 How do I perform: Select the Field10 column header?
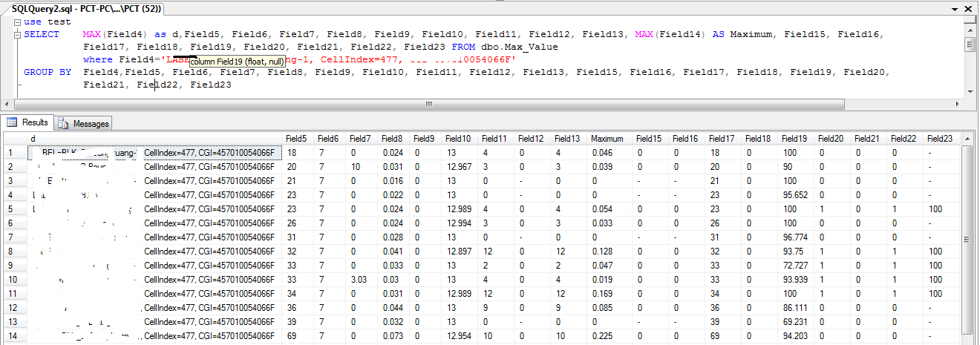coord(461,139)
